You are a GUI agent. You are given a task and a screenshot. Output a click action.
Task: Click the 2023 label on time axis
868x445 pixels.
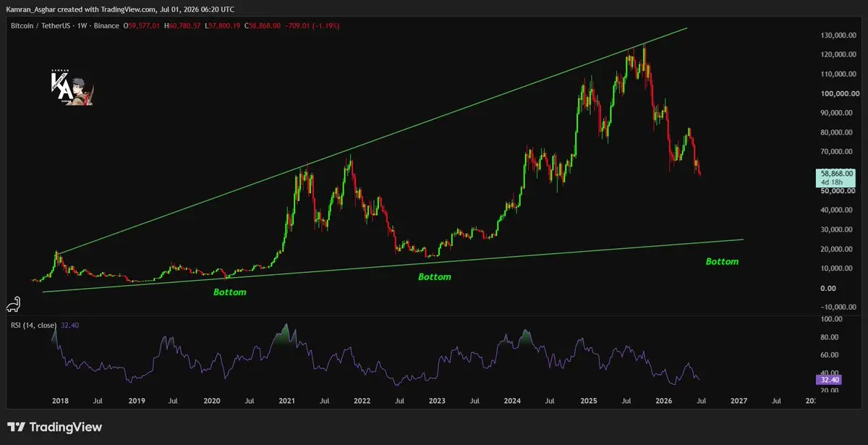(438, 399)
